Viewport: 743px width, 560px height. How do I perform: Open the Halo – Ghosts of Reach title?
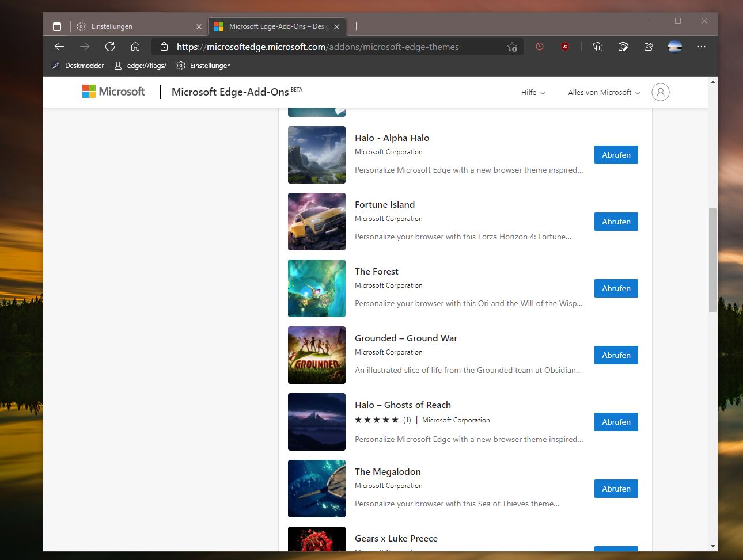(403, 405)
